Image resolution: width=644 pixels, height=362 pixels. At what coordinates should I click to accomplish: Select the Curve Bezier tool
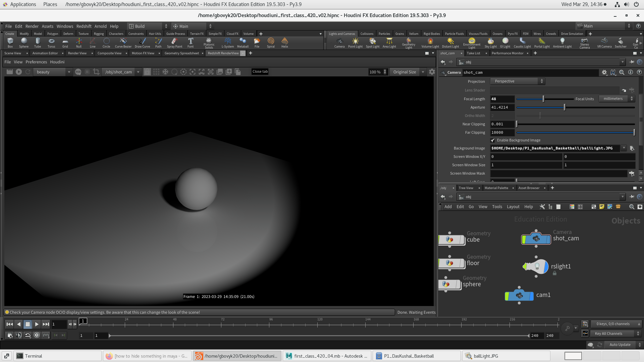tap(123, 43)
